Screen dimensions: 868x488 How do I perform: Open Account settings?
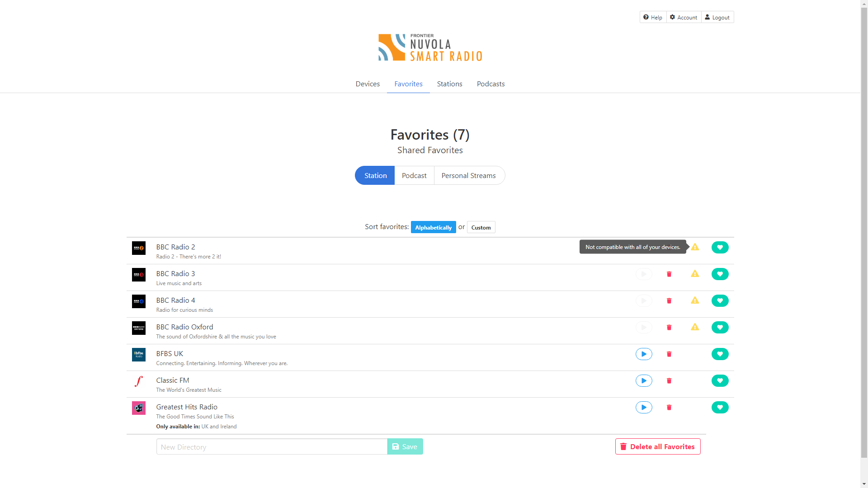684,17
